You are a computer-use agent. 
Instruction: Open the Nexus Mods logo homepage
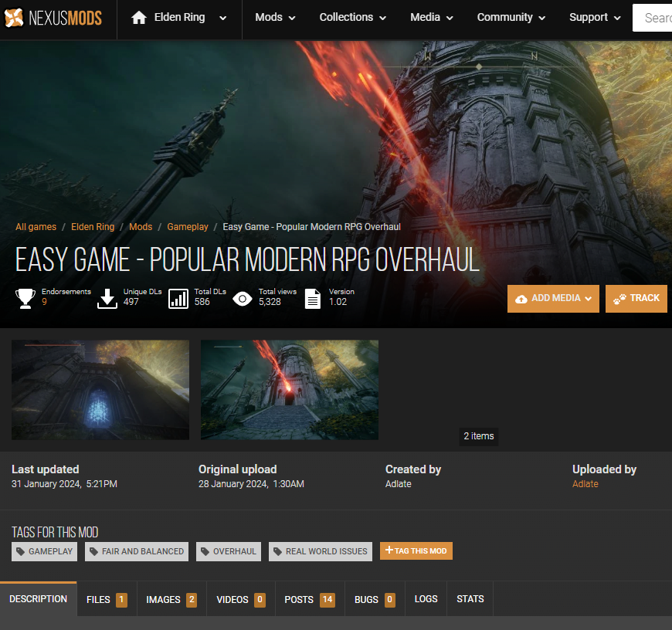[53, 18]
